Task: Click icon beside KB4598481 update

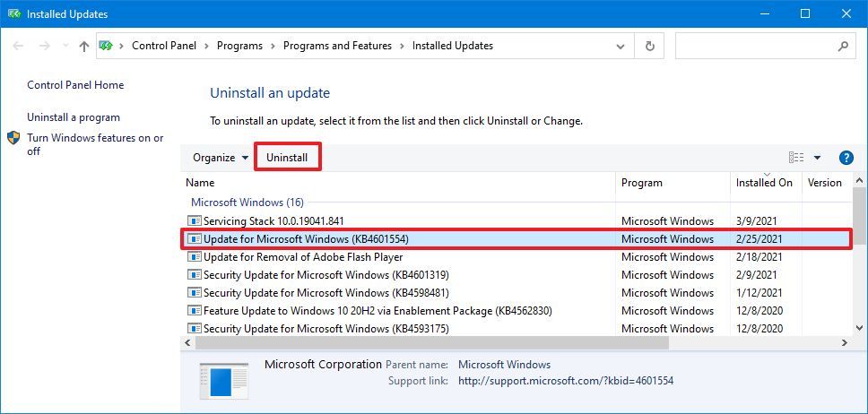Action: point(195,292)
